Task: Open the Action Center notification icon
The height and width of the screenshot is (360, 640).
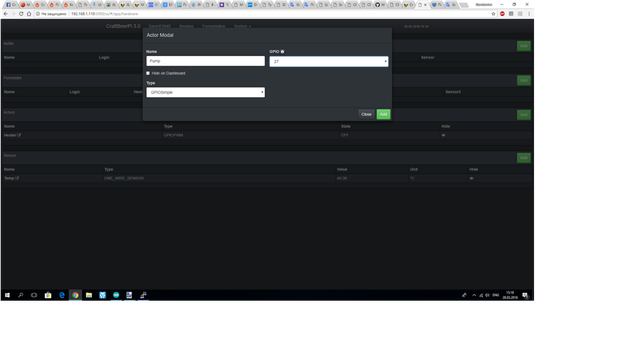Action: (525, 295)
